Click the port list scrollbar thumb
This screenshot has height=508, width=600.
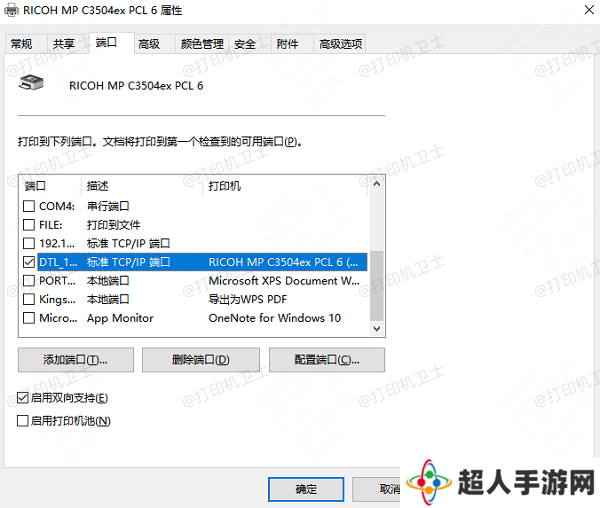(x=377, y=286)
